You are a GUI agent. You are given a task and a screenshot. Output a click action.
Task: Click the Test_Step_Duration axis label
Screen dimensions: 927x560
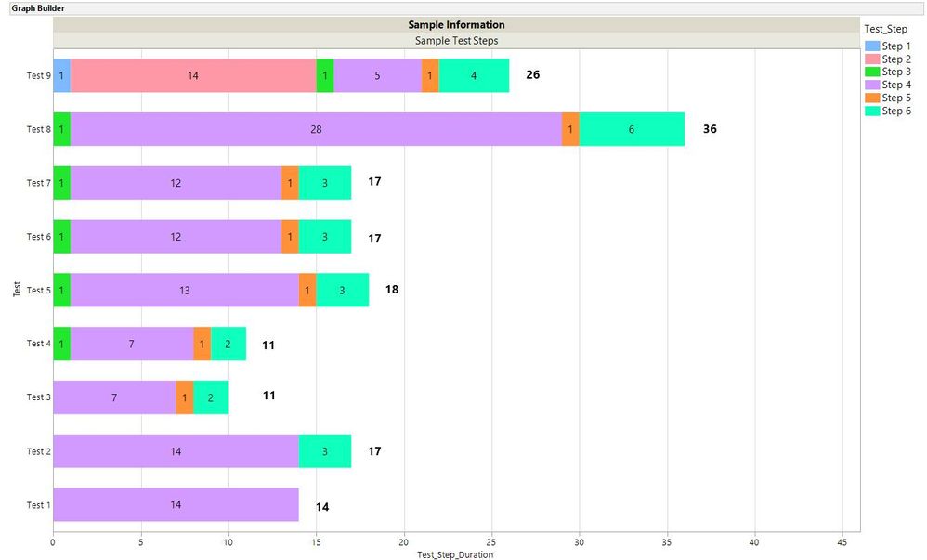point(455,554)
